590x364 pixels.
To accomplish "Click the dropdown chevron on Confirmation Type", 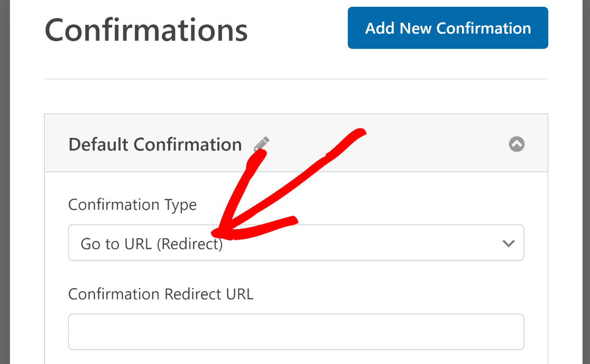I will pyautogui.click(x=508, y=242).
